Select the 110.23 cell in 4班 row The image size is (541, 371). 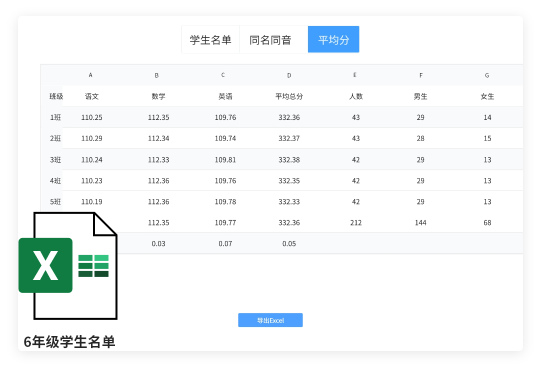(x=92, y=181)
